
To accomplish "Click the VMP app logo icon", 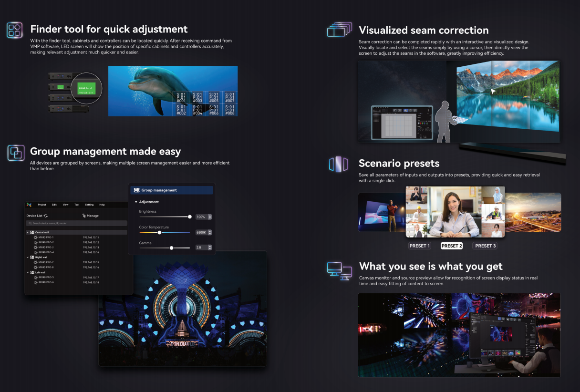I will click(x=29, y=205).
